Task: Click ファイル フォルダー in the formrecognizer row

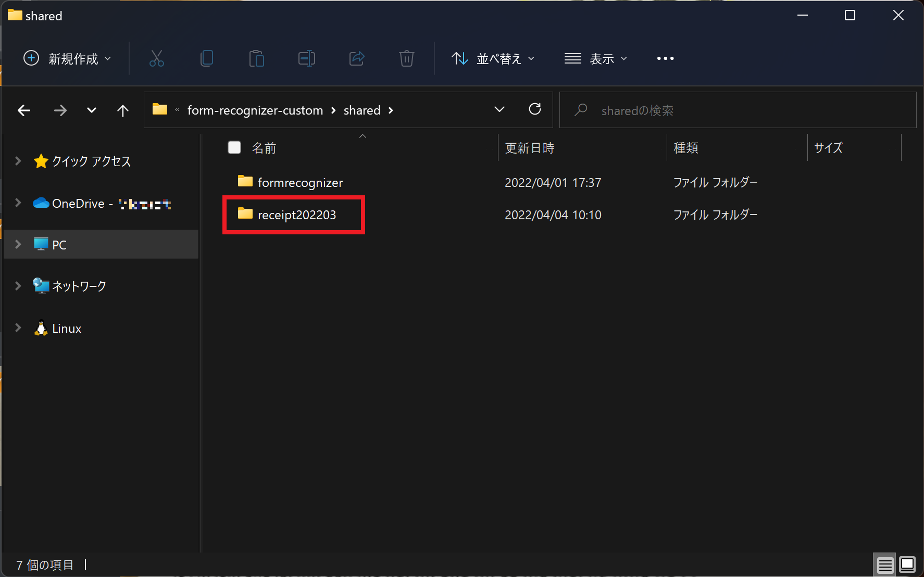Action: (x=716, y=183)
